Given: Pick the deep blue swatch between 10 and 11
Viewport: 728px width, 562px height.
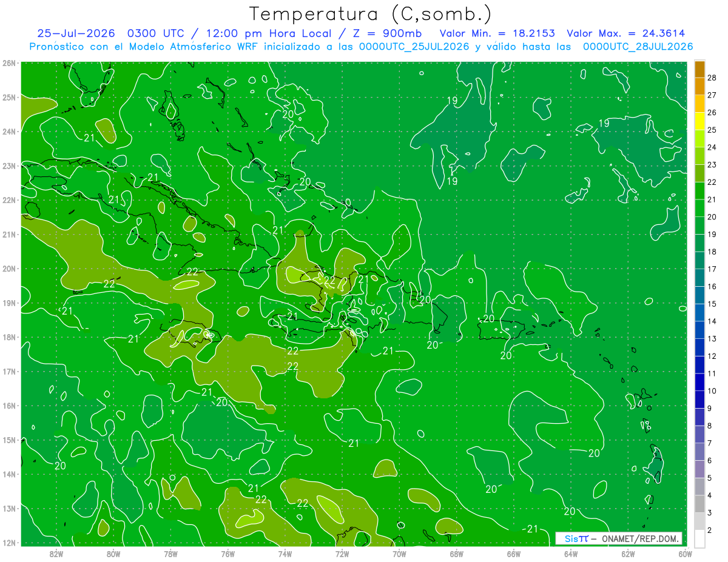Looking at the screenshot, I should (x=700, y=382).
